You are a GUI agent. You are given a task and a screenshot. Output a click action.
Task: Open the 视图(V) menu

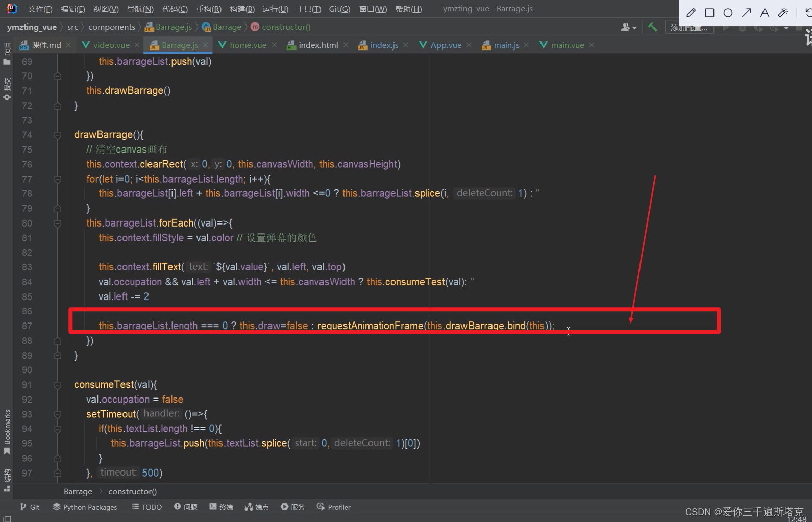pos(106,9)
